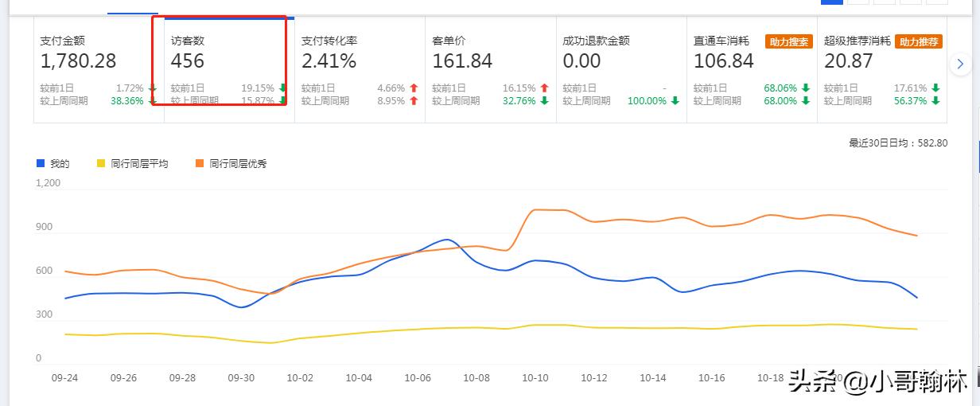Show more metric cards with right chevron
980x406 pixels.
[x=961, y=63]
